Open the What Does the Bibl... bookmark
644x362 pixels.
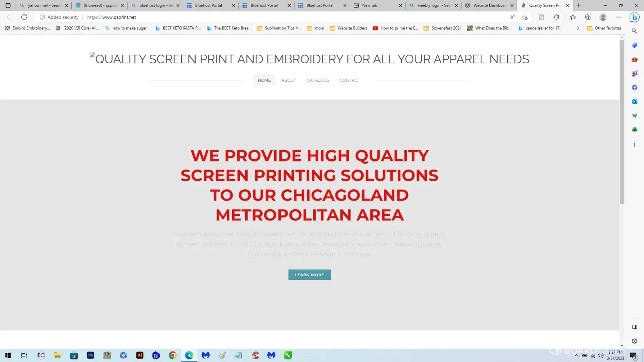pos(490,28)
